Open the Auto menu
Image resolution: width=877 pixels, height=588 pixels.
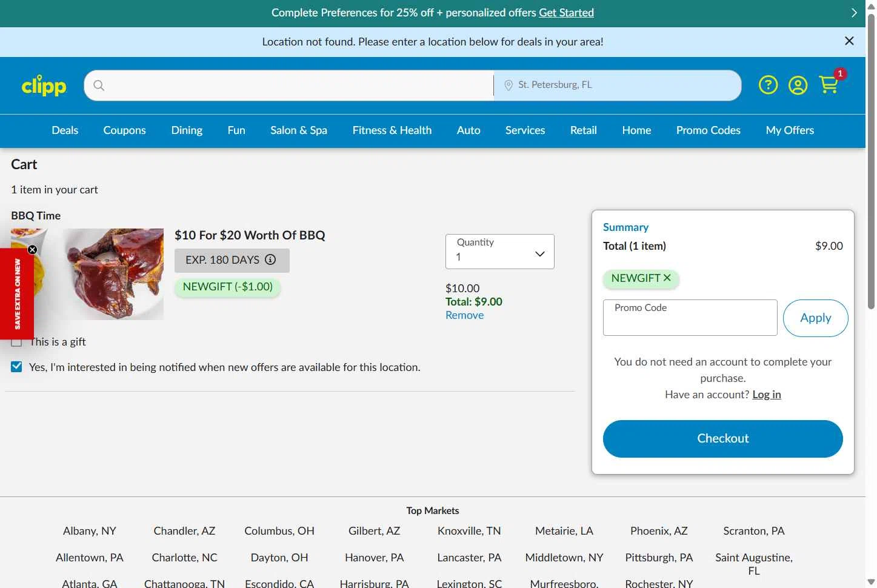click(x=469, y=130)
